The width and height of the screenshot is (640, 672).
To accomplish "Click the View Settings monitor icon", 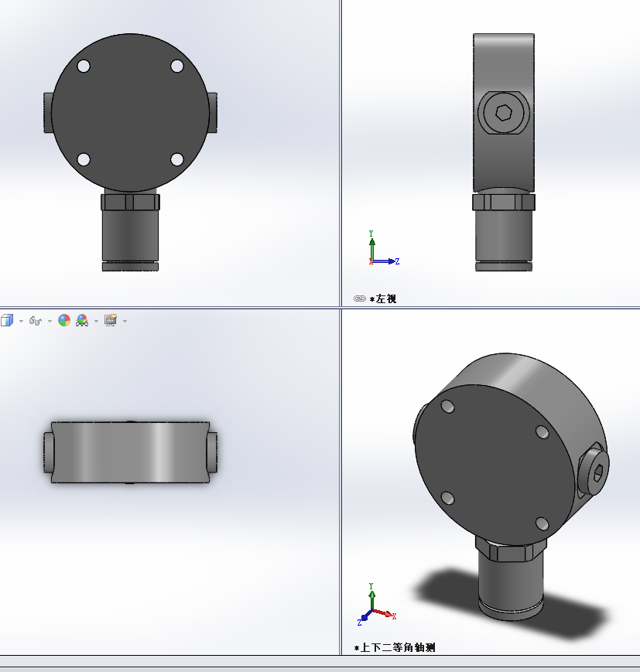I will coord(111,320).
